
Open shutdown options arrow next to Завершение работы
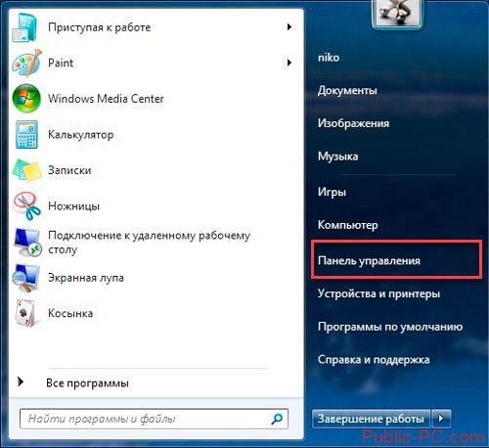441,419
